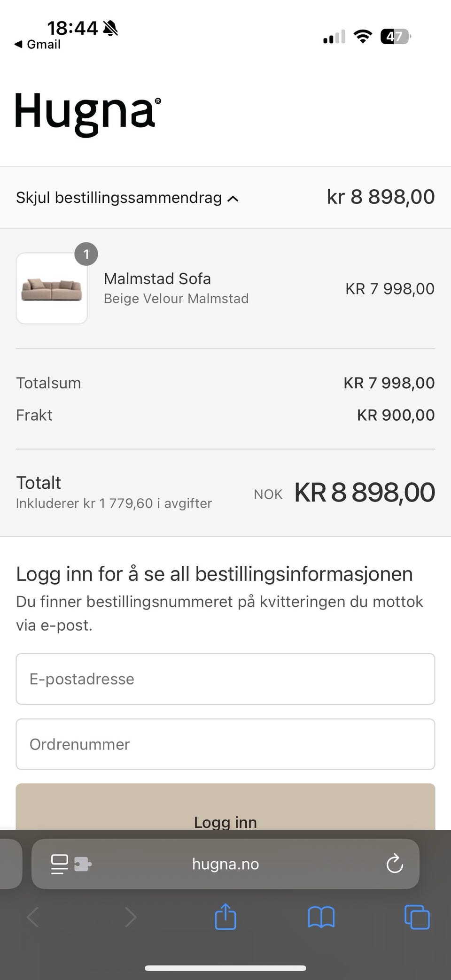Viewport: 451px width, 980px height.
Task: Reload the page in Safari
Action: coord(395,864)
